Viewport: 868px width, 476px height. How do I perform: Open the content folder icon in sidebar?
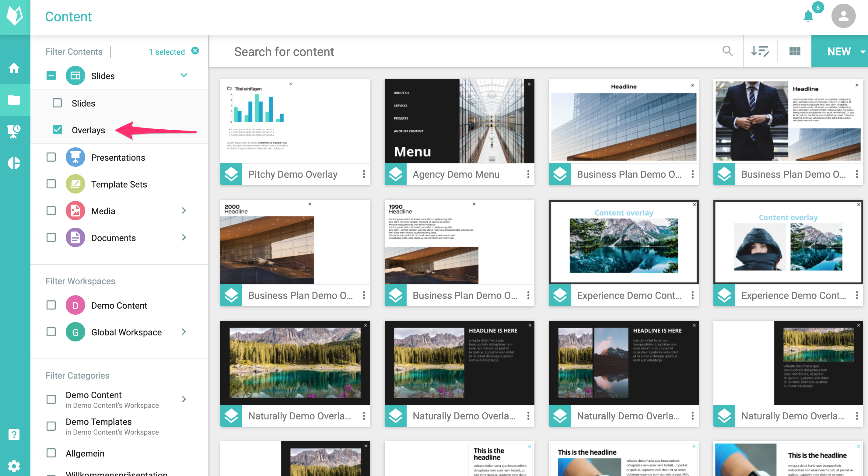click(x=14, y=100)
